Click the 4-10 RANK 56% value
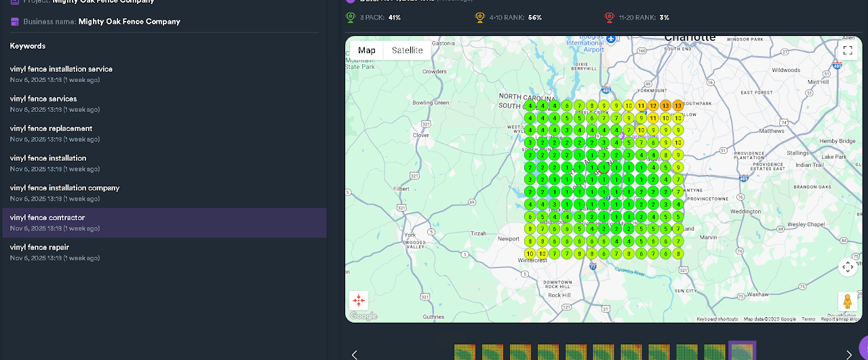Viewport: 868px width, 360px height. pos(534,17)
